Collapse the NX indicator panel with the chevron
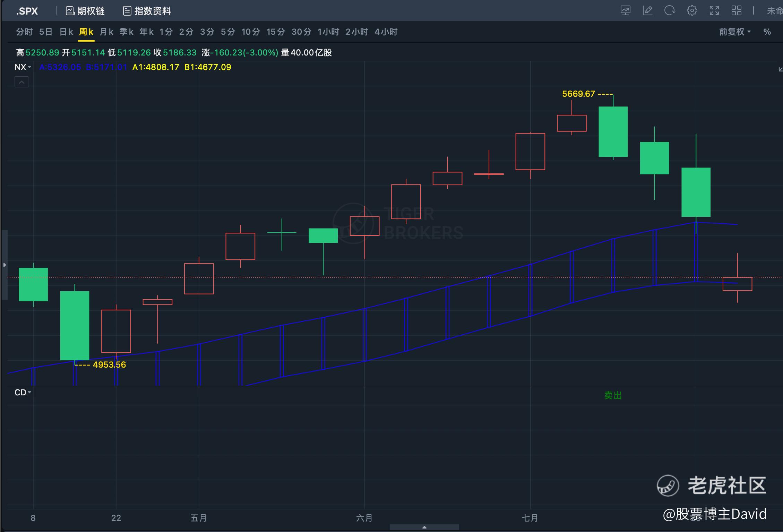Image resolution: width=783 pixels, height=532 pixels. [x=21, y=82]
